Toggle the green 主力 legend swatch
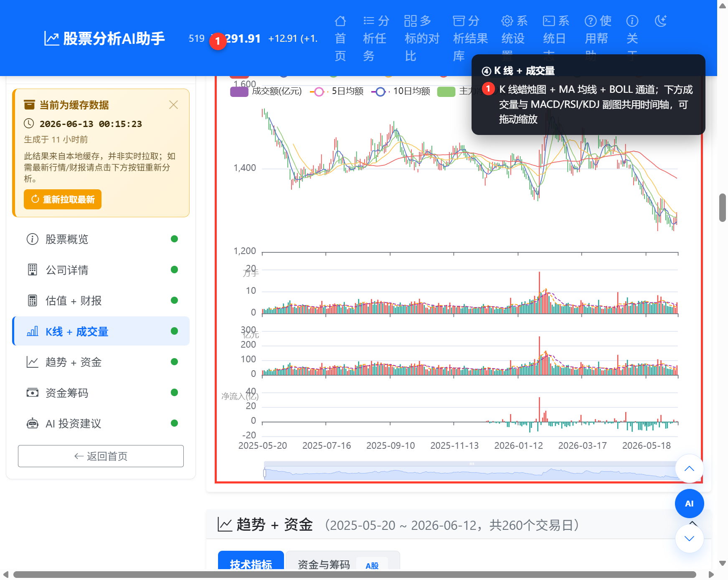This screenshot has height=580, width=728. 446,92
